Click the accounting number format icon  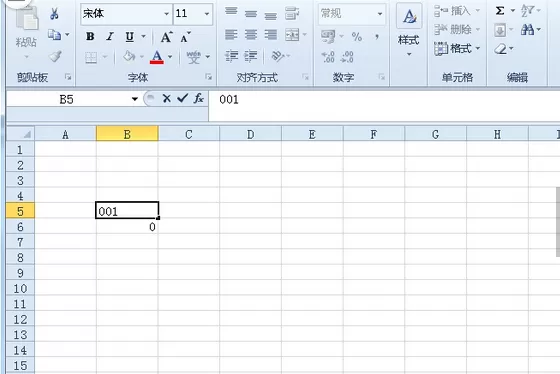point(328,36)
